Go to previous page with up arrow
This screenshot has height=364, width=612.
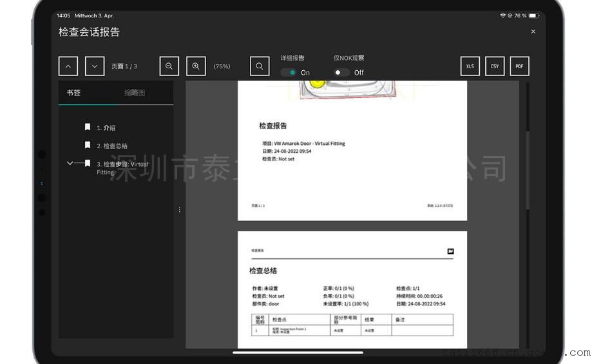(x=68, y=66)
